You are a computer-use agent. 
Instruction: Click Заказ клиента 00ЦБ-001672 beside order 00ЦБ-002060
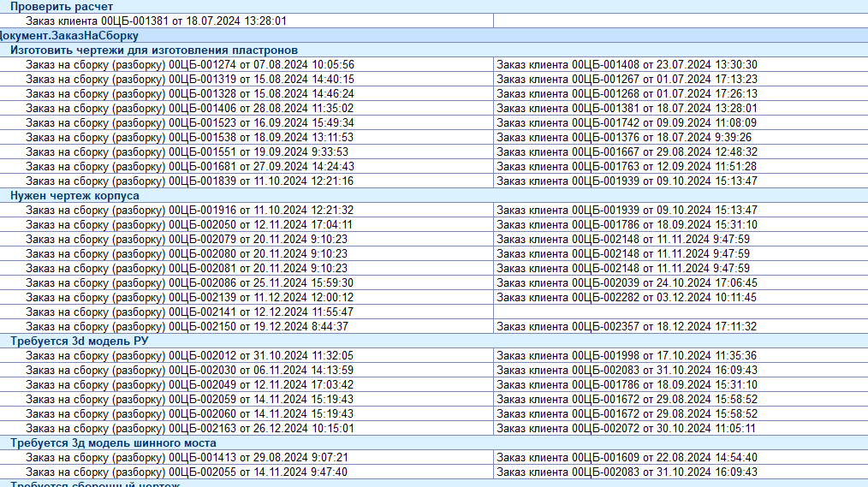[627, 414]
